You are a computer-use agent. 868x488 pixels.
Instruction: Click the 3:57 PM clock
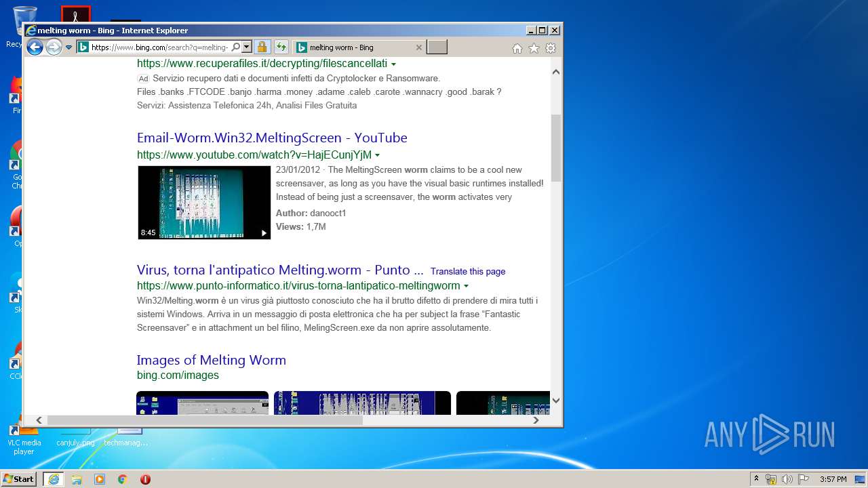(x=833, y=479)
